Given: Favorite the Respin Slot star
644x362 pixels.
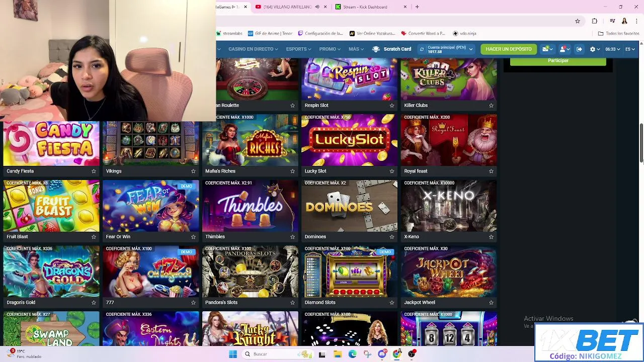Looking at the screenshot, I should click(x=392, y=106).
